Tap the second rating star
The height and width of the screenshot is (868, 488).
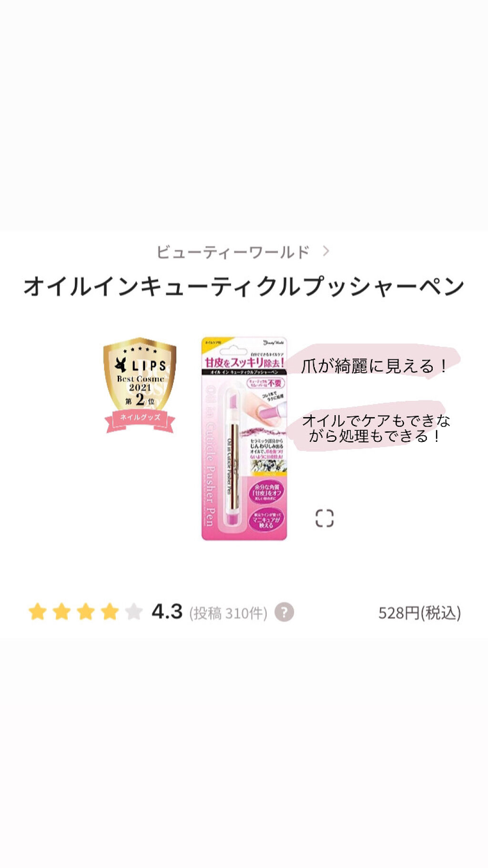pos(61,612)
